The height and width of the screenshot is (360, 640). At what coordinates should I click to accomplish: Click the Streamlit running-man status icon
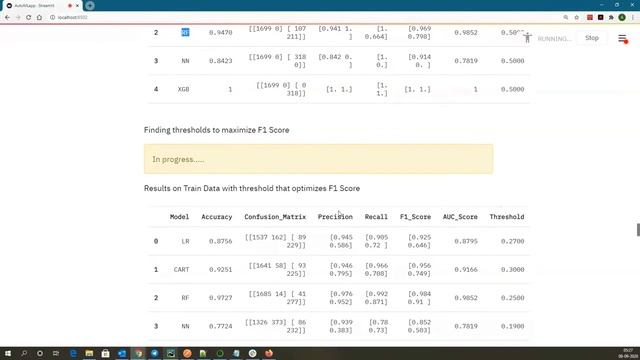pyautogui.click(x=527, y=38)
